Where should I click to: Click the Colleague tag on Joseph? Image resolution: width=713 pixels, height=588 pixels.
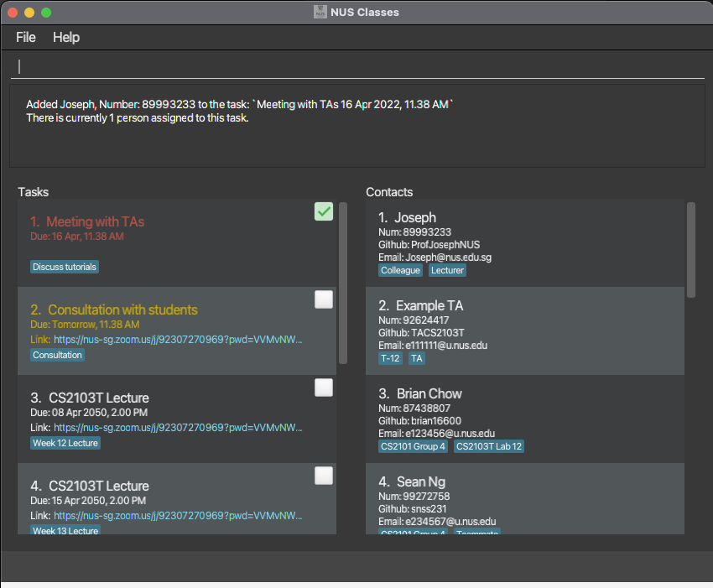coord(400,270)
